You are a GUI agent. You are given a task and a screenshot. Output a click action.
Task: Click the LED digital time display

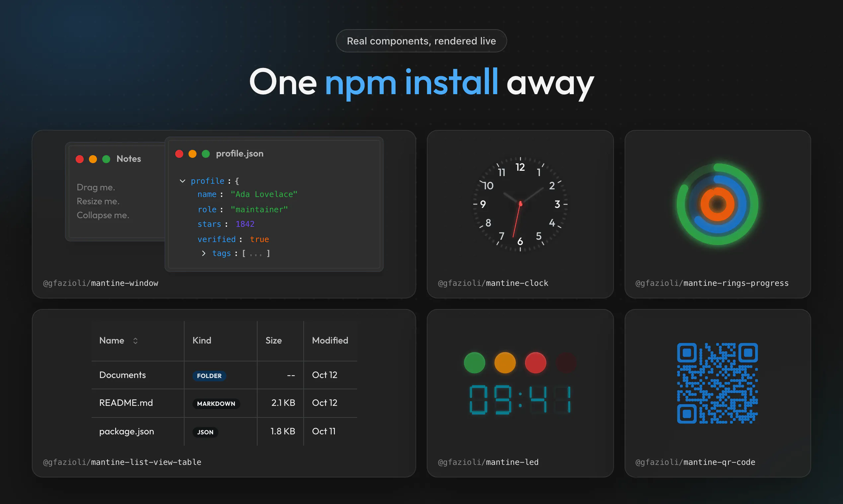(x=520, y=400)
